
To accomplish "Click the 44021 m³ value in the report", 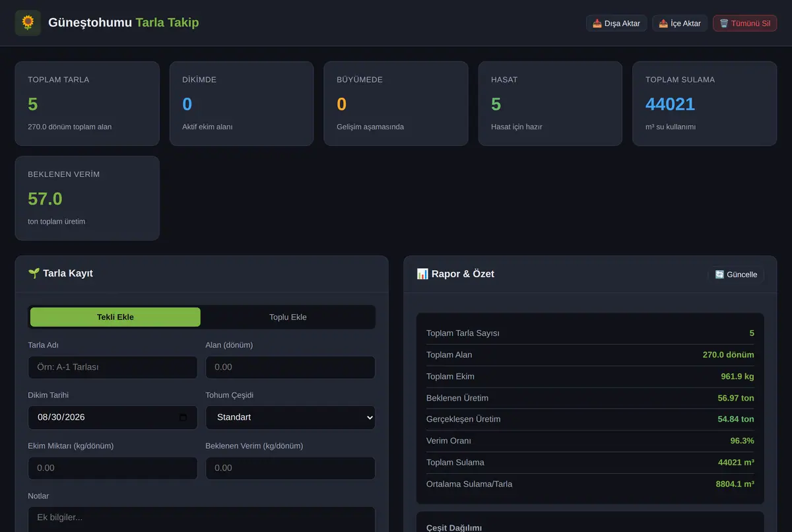I will 736,462.
